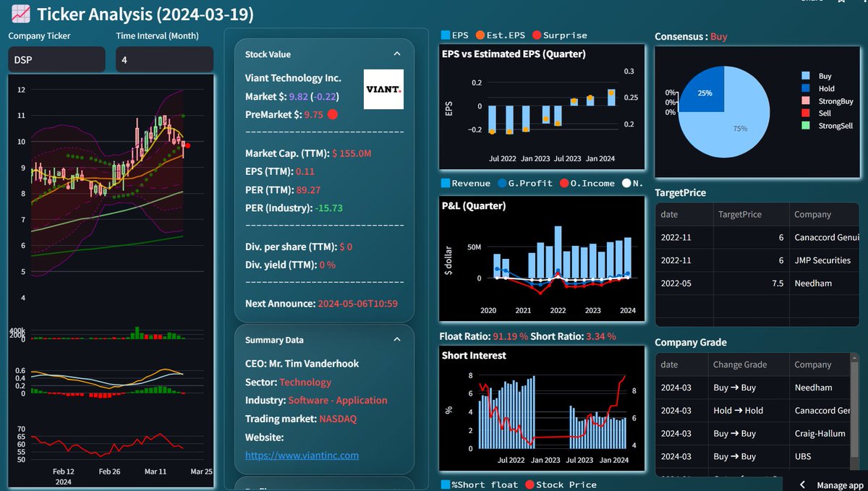Toggle the Stock Price legend marker
868x491 pixels.
[x=529, y=484]
